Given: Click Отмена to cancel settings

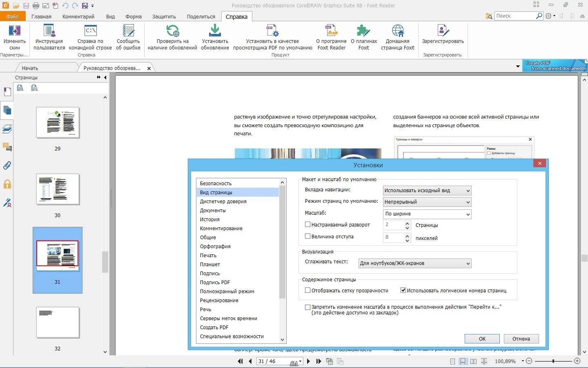Looking at the screenshot, I should coord(521,339).
